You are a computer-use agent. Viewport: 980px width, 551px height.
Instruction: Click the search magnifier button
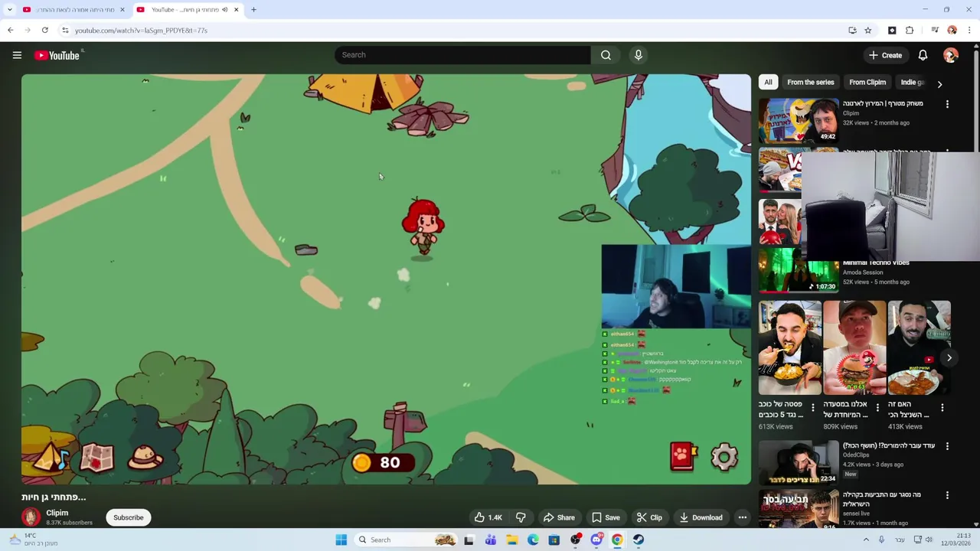[x=606, y=55]
